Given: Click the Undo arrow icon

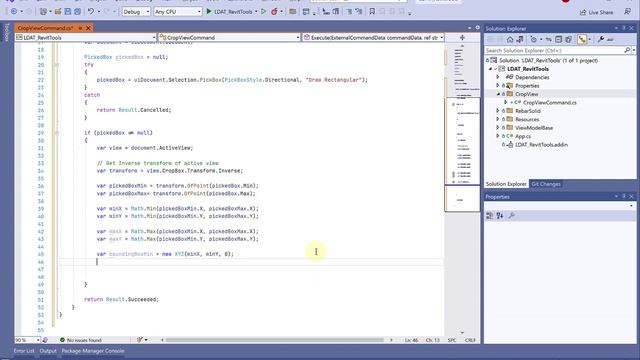Looking at the screenshot, I should (x=91, y=11).
